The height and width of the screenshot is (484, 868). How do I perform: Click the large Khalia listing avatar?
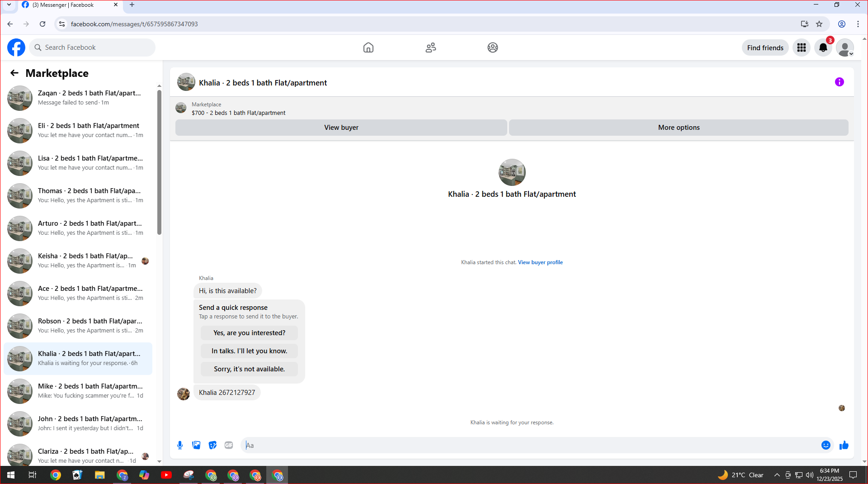point(512,172)
